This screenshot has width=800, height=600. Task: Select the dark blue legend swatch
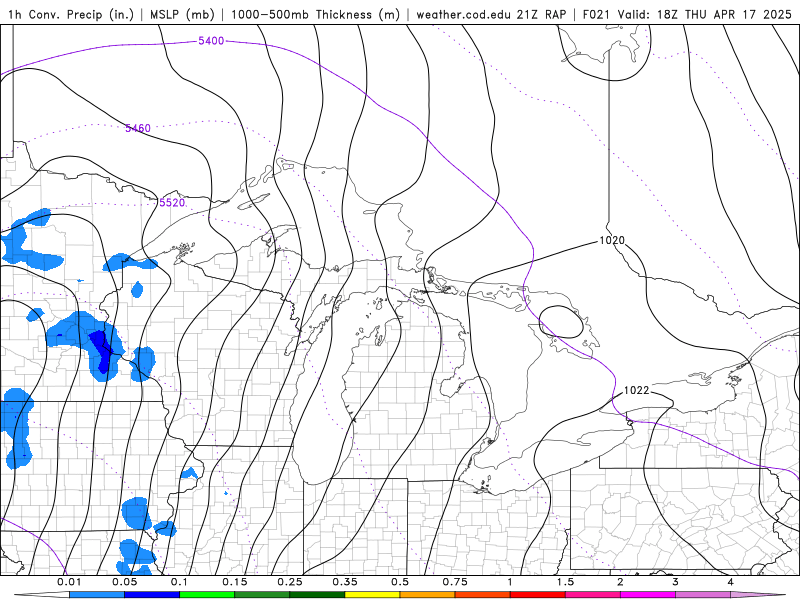point(152,595)
